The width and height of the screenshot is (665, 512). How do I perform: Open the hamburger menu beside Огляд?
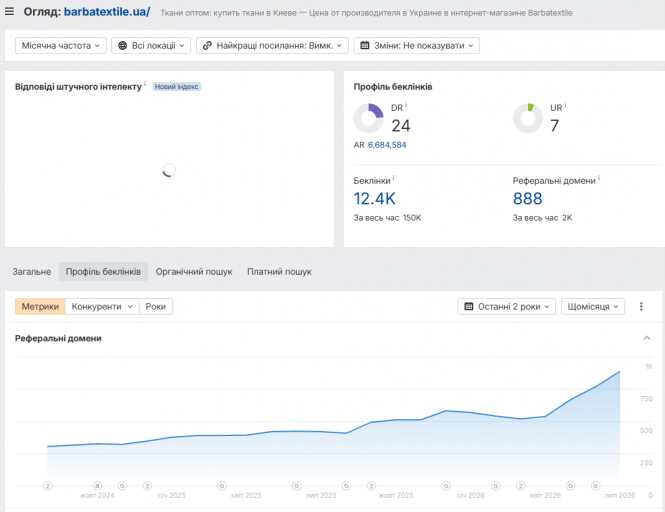(x=9, y=11)
